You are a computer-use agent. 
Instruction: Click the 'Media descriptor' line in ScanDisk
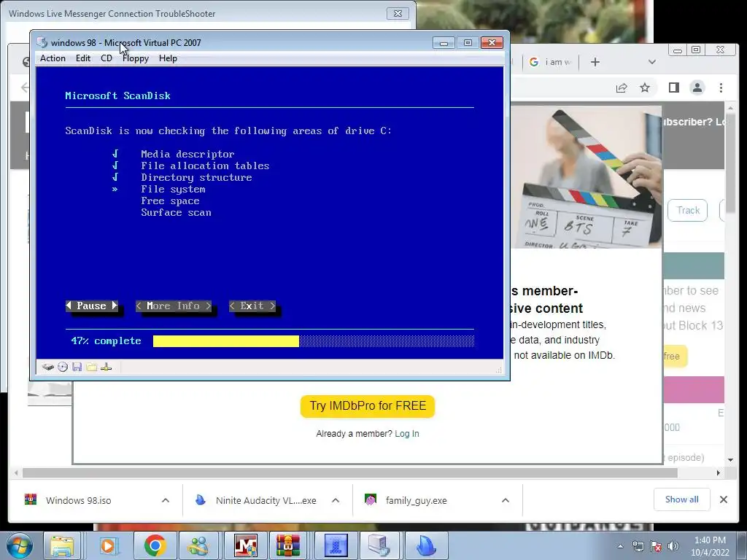187,155
